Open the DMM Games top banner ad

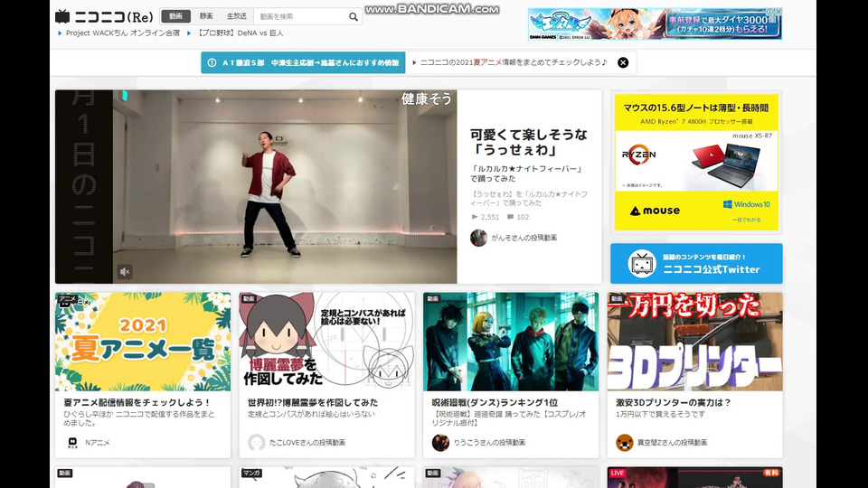coord(655,23)
